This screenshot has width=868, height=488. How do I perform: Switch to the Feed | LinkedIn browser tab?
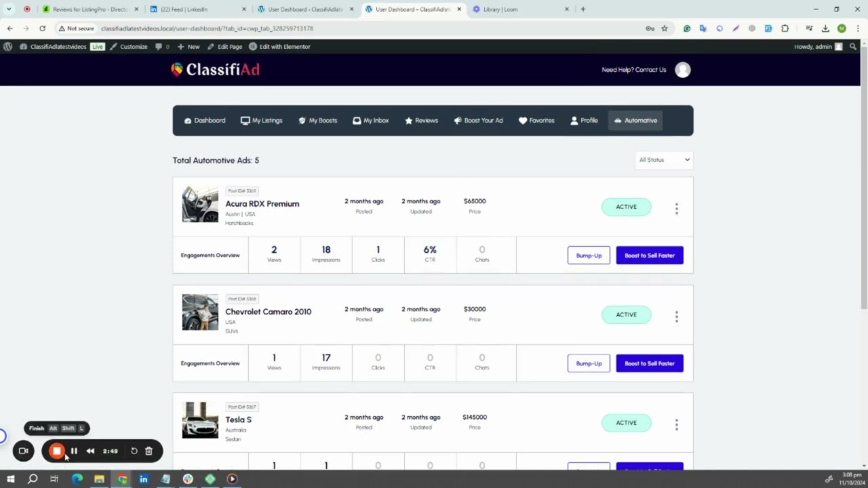click(198, 9)
